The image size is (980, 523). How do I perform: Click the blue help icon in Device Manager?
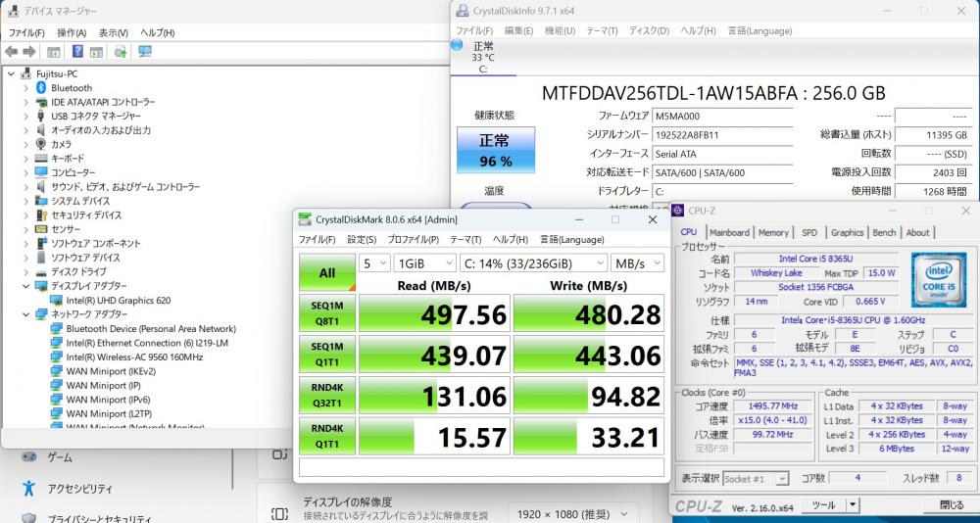(x=77, y=52)
